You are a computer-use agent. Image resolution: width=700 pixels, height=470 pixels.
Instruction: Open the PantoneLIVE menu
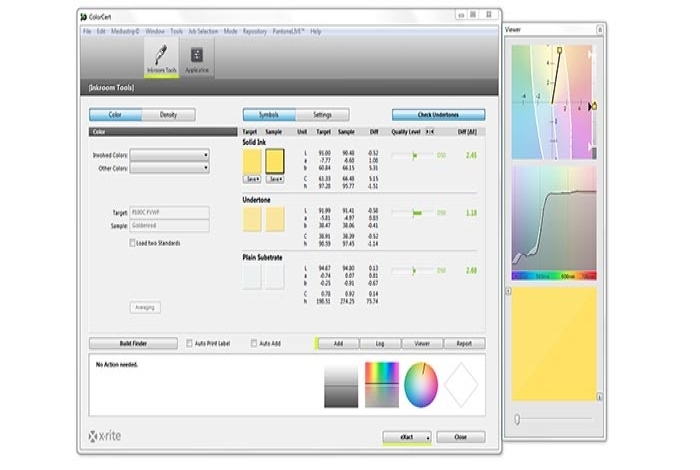[x=288, y=31]
